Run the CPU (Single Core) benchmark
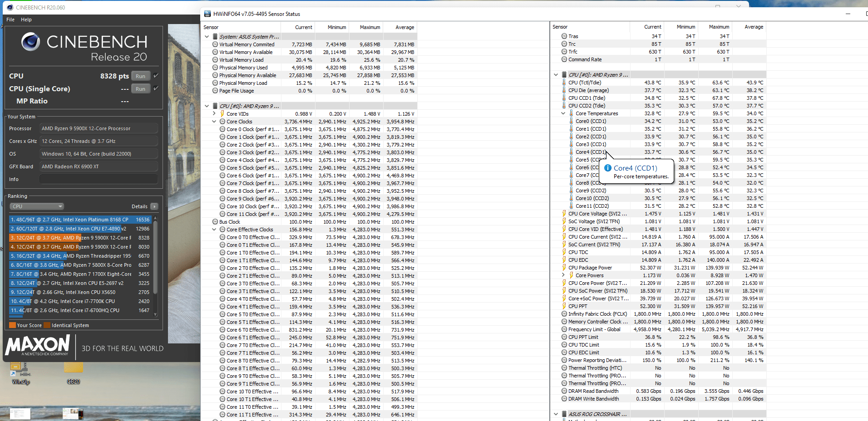This screenshot has width=868, height=421. pos(141,89)
